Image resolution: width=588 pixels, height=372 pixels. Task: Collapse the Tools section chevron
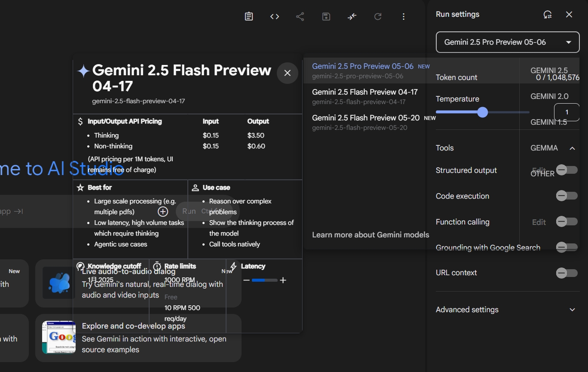[x=572, y=148]
